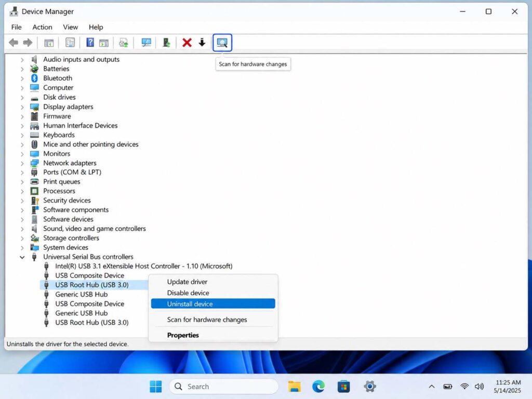Select Intel(R) USB 3.1 eXtensible Host Controller

coord(144,266)
